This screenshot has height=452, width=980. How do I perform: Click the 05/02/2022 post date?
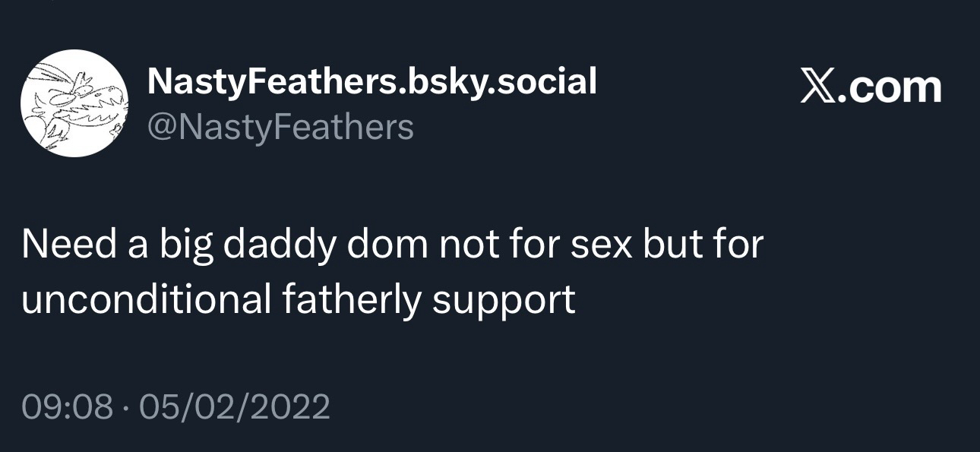pos(235,406)
